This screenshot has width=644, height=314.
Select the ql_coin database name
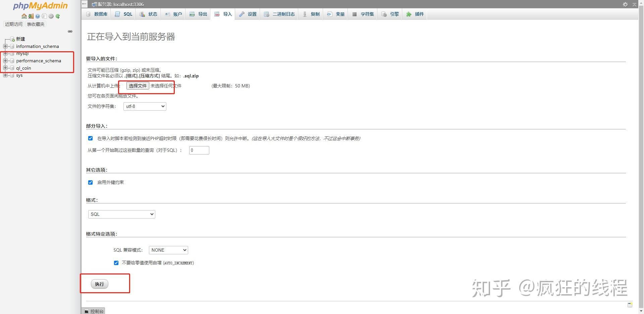point(23,68)
